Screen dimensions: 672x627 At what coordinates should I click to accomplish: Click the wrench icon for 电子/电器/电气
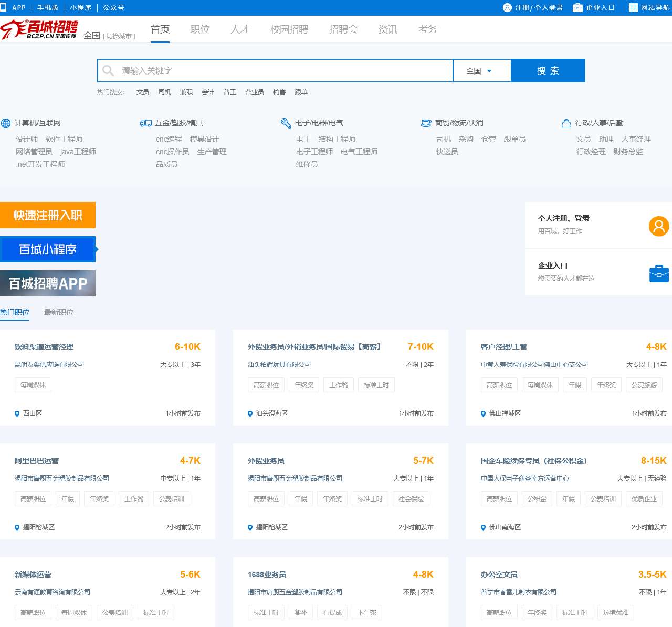point(286,123)
